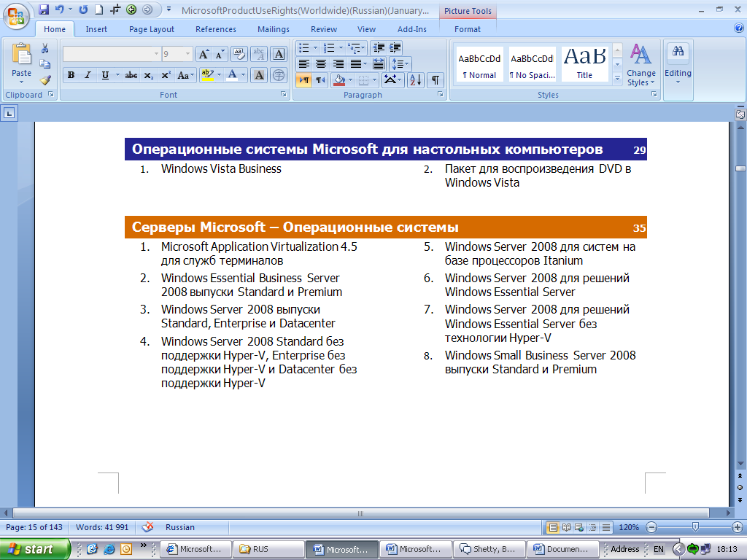The image size is (747, 560).
Task: Click the green Back navigation arrow
Action: 131,9
